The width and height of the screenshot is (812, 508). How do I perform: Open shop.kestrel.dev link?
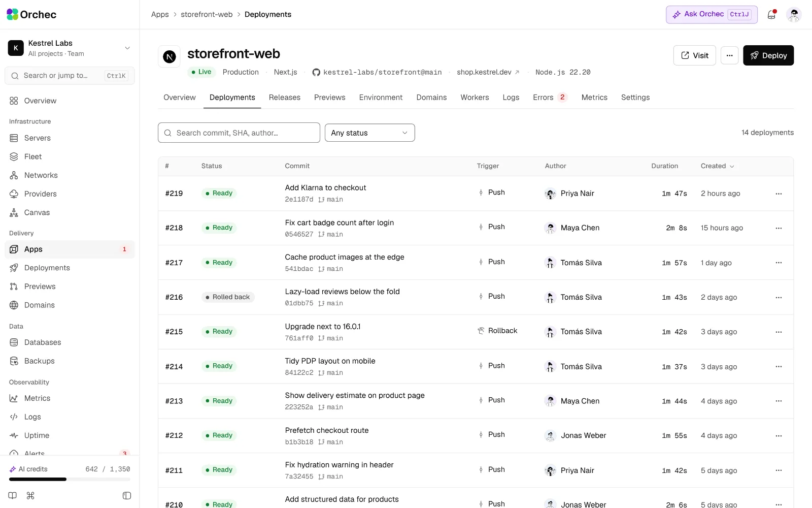tap(488, 72)
